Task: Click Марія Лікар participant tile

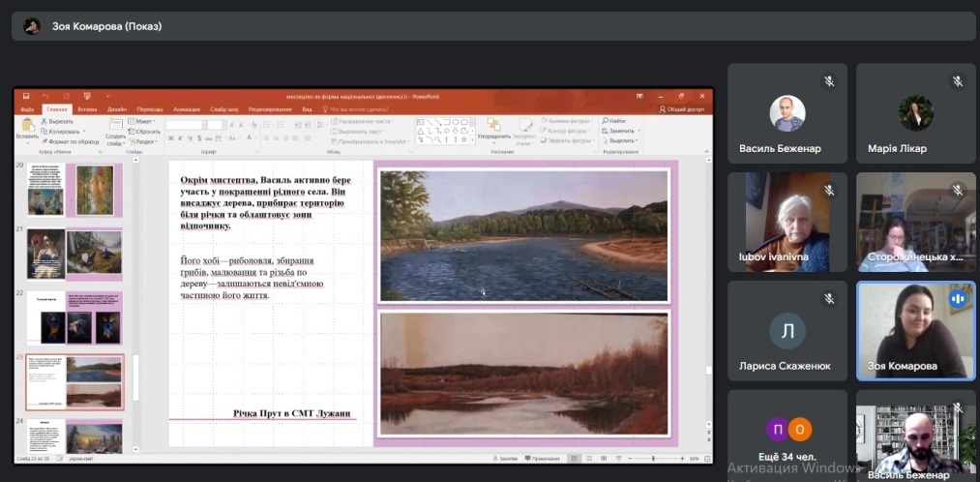Action: (914, 113)
